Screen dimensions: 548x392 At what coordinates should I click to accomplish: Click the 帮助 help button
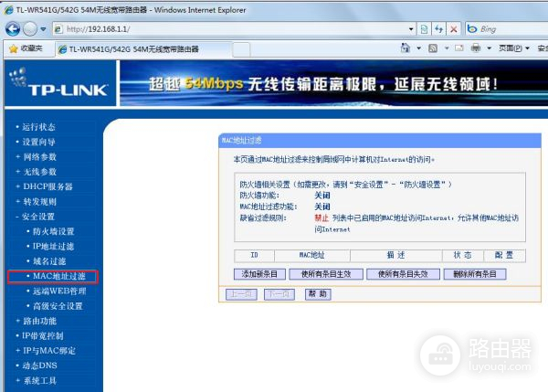(317, 294)
